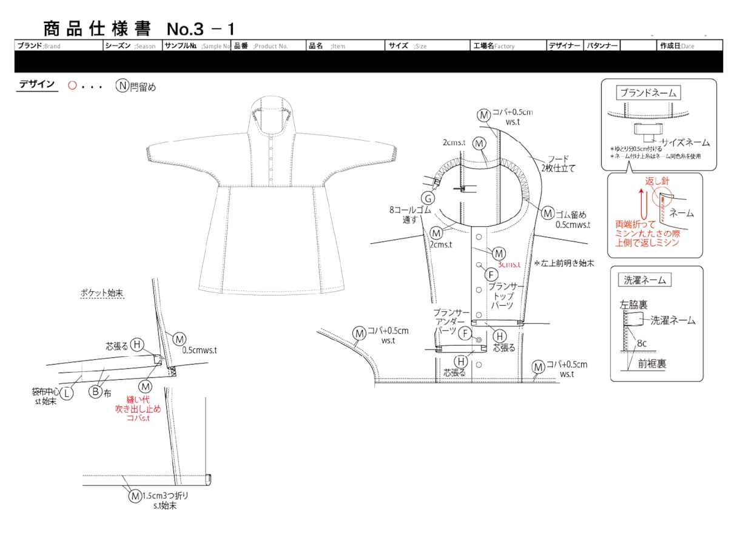Screen dimensions: 740x560
Task: Click the 閂留め legend text
Action: (x=143, y=87)
